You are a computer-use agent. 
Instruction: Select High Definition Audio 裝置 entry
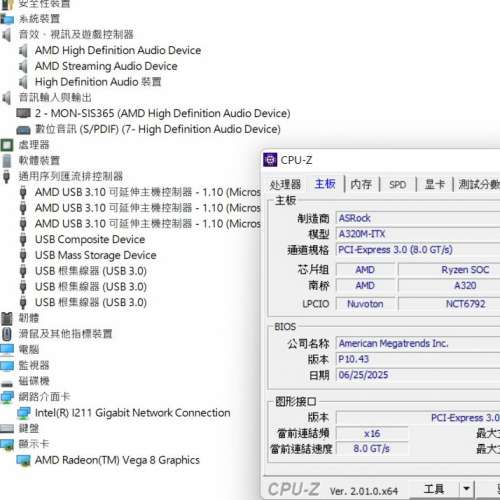coord(98,82)
